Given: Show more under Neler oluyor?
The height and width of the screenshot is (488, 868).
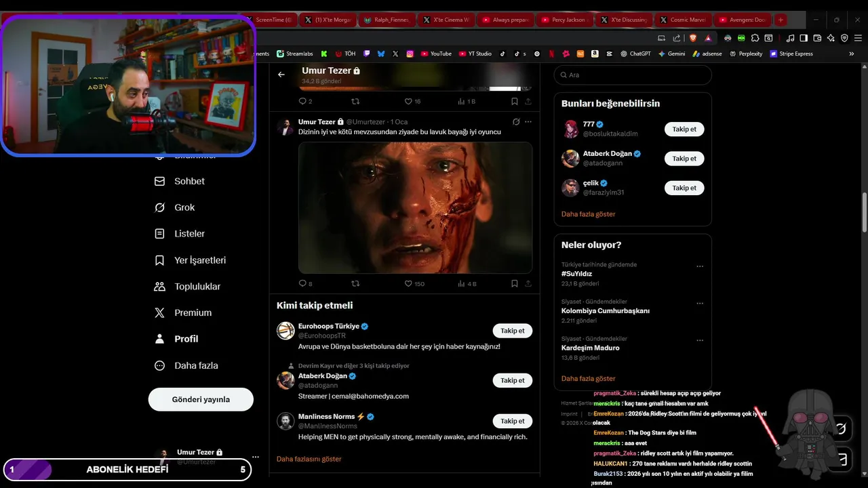Looking at the screenshot, I should point(589,379).
